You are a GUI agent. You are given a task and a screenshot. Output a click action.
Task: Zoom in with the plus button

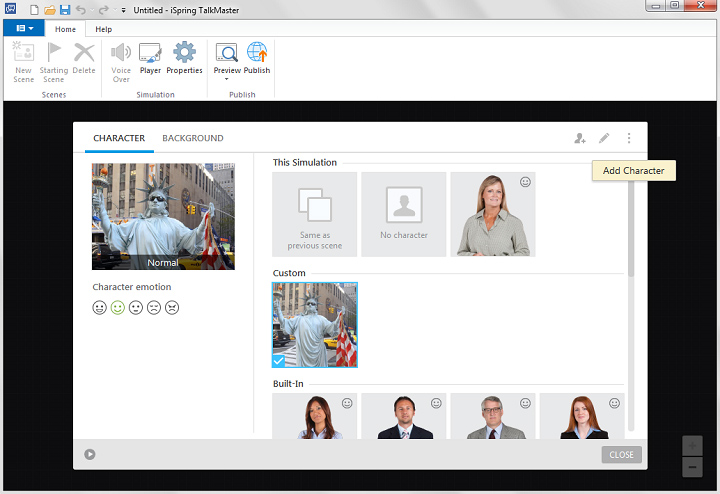pyautogui.click(x=692, y=446)
